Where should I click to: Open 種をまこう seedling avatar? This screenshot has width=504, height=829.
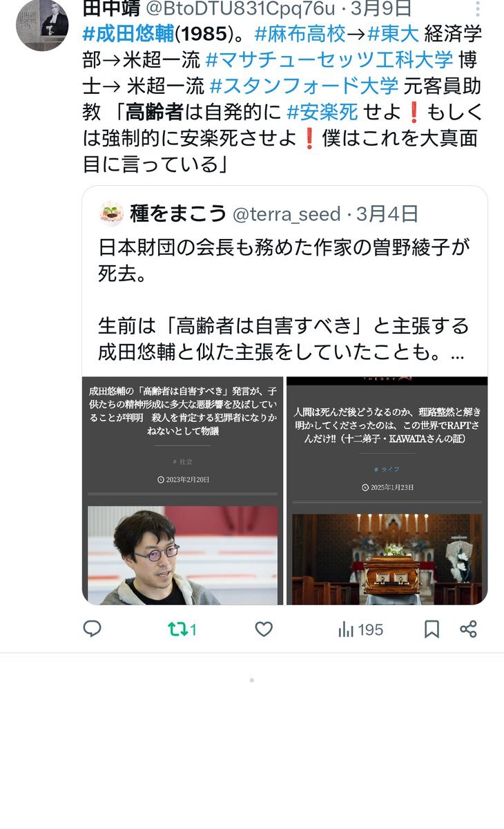[x=112, y=213]
